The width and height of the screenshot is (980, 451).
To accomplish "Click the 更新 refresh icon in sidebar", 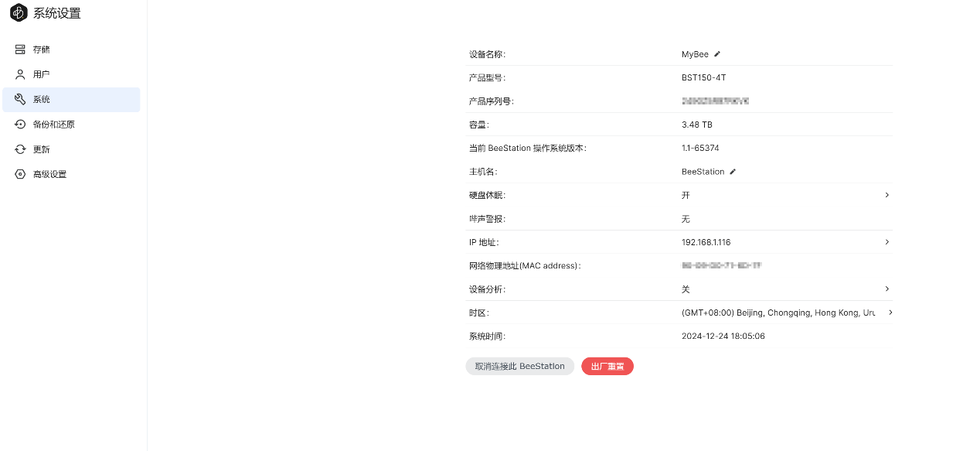I will (x=20, y=149).
